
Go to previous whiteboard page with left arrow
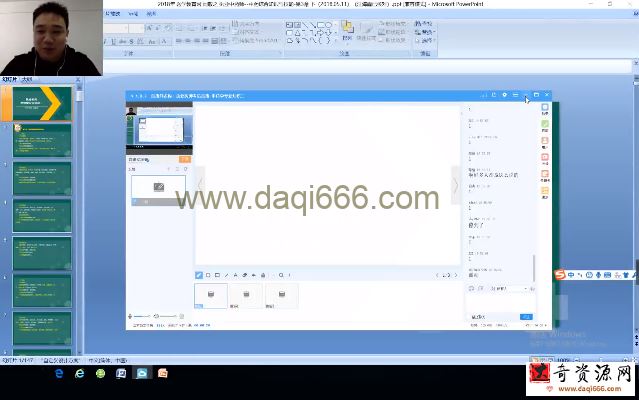point(199,185)
